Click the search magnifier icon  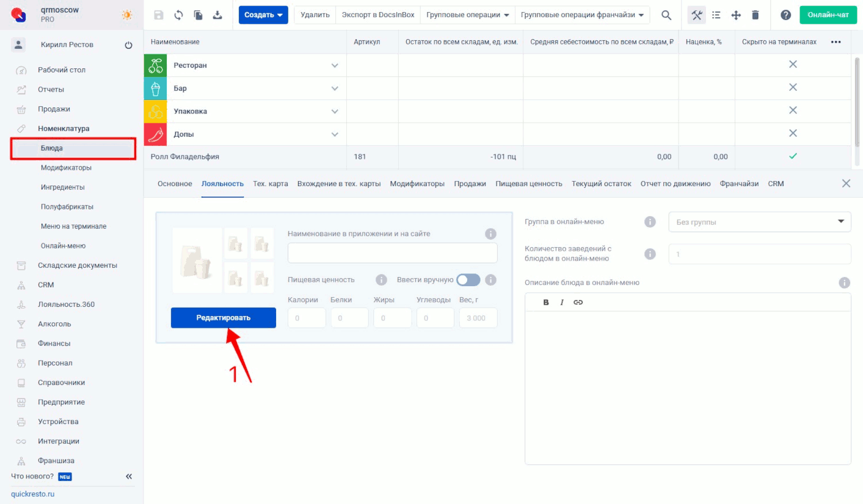(666, 15)
